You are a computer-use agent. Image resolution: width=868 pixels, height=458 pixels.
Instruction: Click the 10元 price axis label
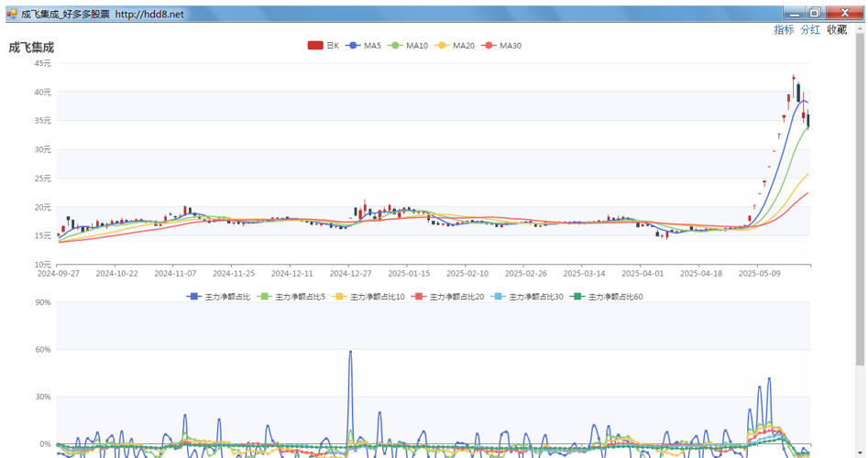point(43,265)
